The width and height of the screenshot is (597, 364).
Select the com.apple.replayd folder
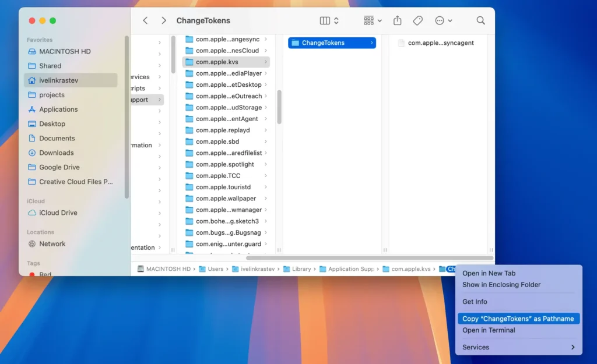tap(226, 130)
